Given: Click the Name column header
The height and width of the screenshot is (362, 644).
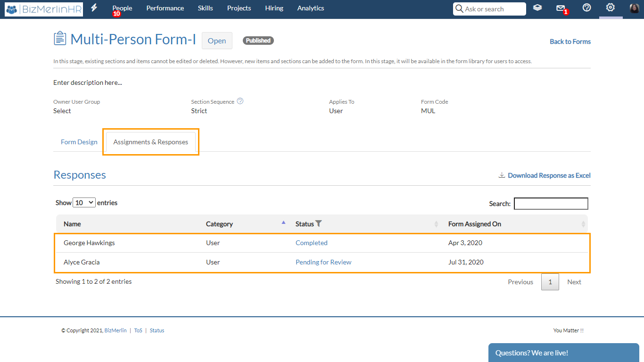Looking at the screenshot, I should 73,224.
